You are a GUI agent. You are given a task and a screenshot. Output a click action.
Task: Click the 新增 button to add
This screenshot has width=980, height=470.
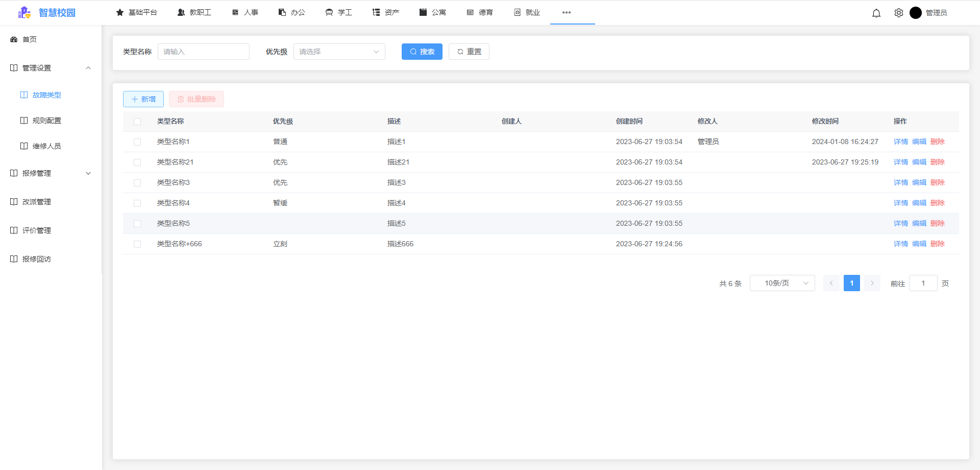click(143, 99)
